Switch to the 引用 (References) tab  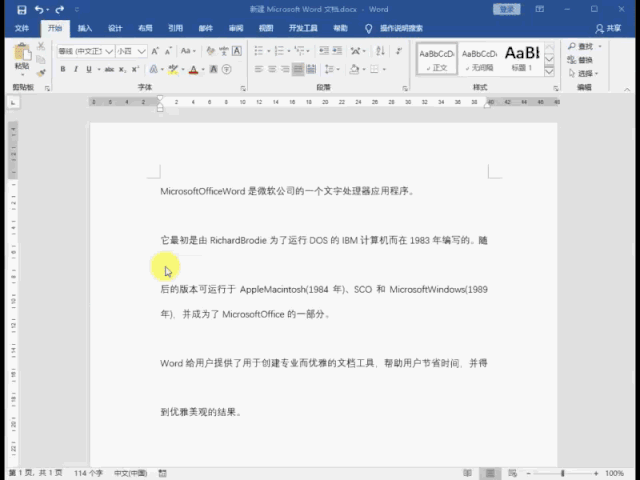[176, 28]
